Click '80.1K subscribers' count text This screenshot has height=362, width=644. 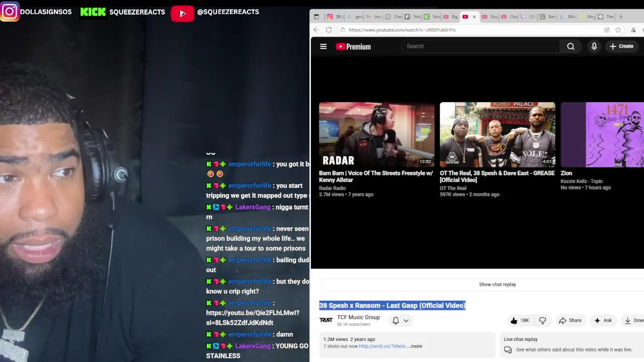[x=354, y=324]
